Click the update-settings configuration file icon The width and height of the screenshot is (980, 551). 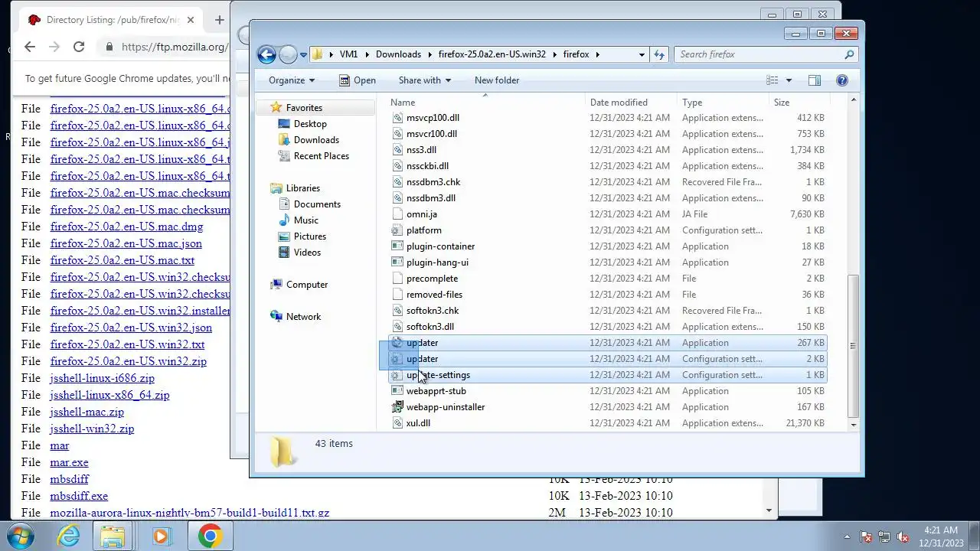coord(397,375)
